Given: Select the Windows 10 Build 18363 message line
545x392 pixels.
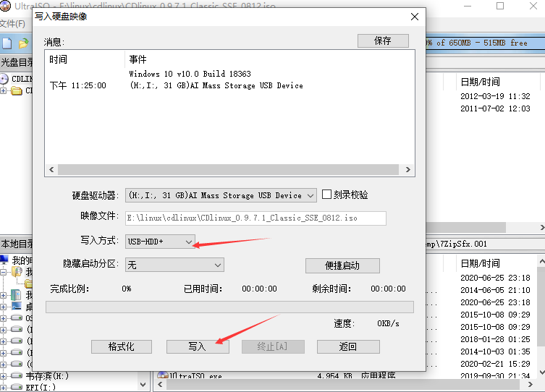Looking at the screenshot, I should pyautogui.click(x=190, y=74).
